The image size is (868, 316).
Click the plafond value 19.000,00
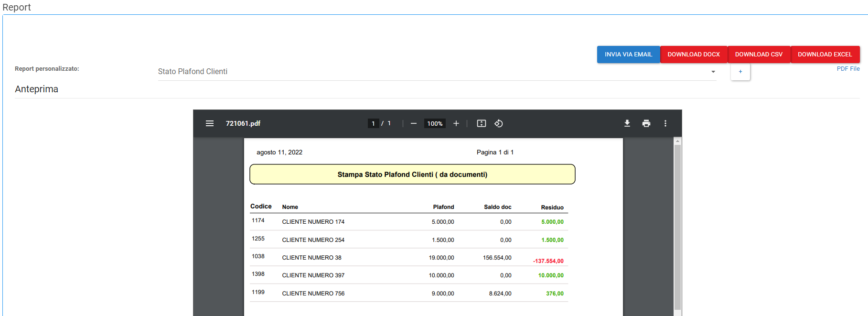coord(441,258)
